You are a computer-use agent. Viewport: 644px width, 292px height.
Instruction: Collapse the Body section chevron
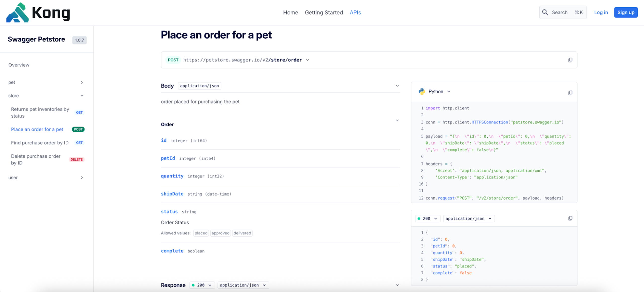point(397,86)
